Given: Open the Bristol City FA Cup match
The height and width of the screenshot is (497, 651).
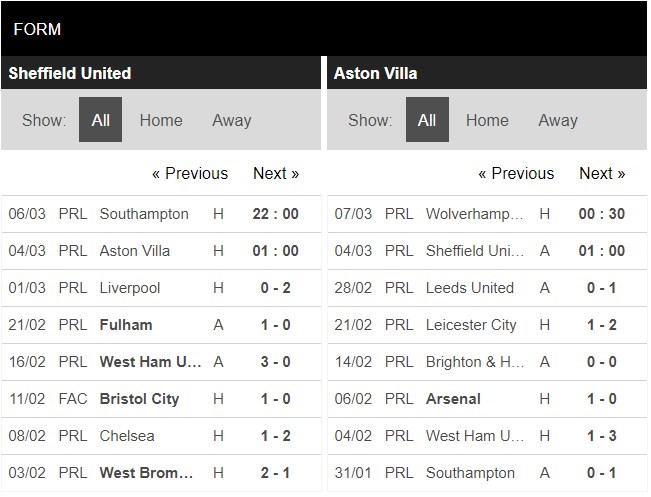Looking at the screenshot, I should 139,399.
